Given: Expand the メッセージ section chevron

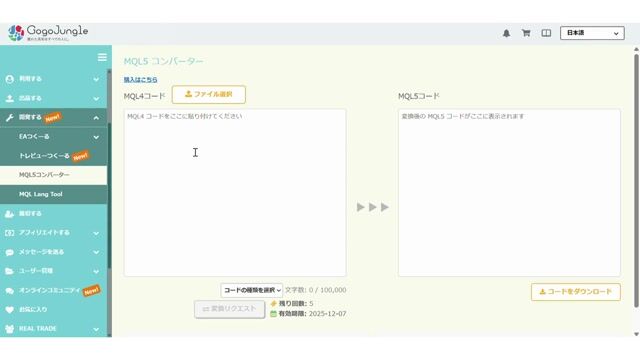Looking at the screenshot, I should pyautogui.click(x=96, y=252).
